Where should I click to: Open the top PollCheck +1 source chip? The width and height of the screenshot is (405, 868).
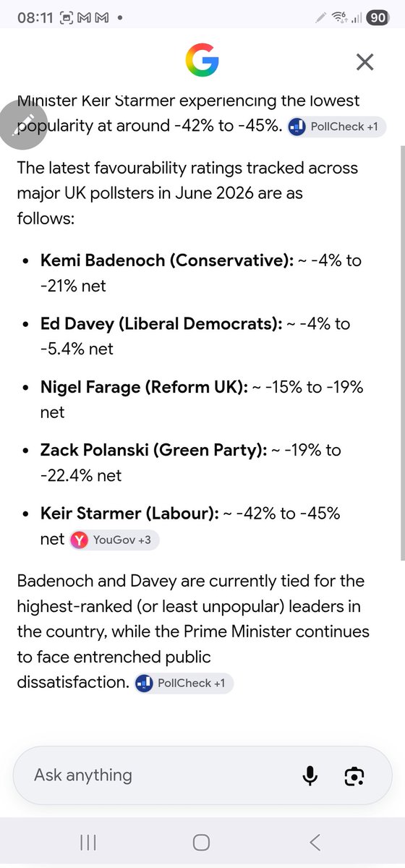tap(337, 127)
